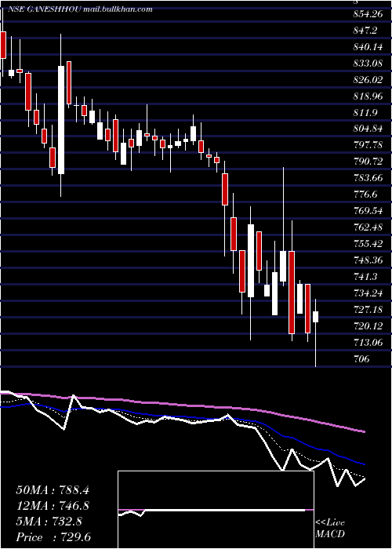
Task: Click the 5MA : 732.8 readout
Action: point(49,522)
